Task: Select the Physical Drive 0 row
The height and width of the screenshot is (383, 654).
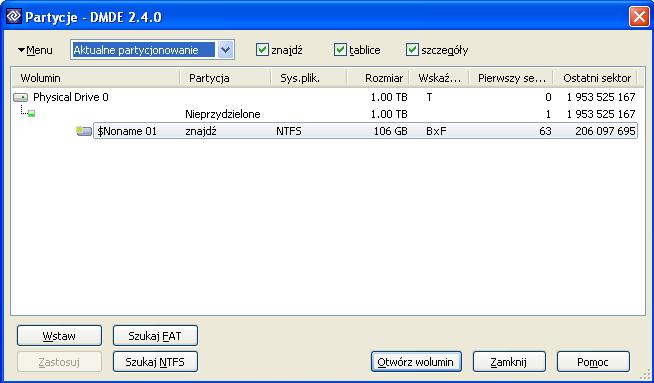Action: [324, 98]
